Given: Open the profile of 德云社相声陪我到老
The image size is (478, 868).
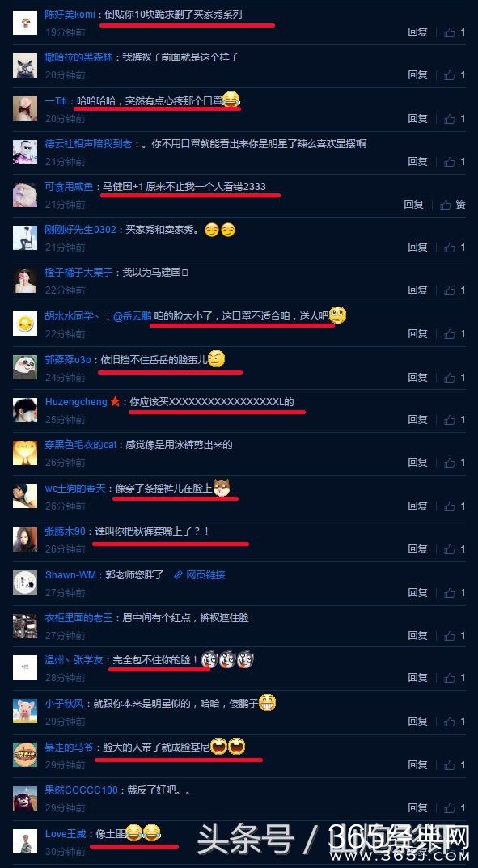Looking at the screenshot, I should pos(88,143).
